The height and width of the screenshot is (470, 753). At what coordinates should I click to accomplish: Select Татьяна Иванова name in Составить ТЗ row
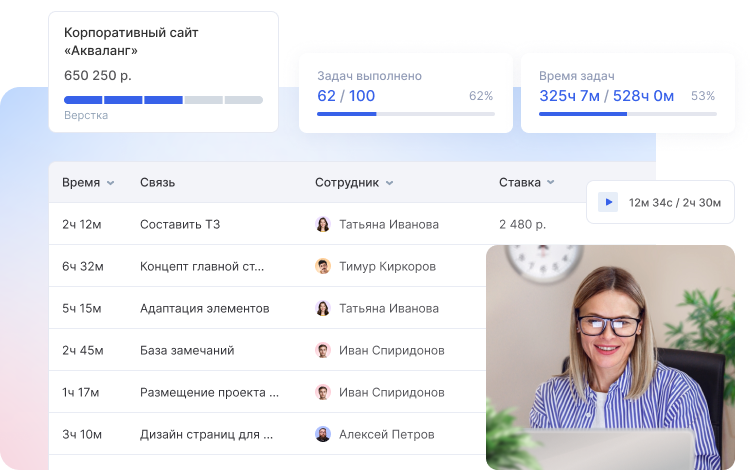(389, 224)
